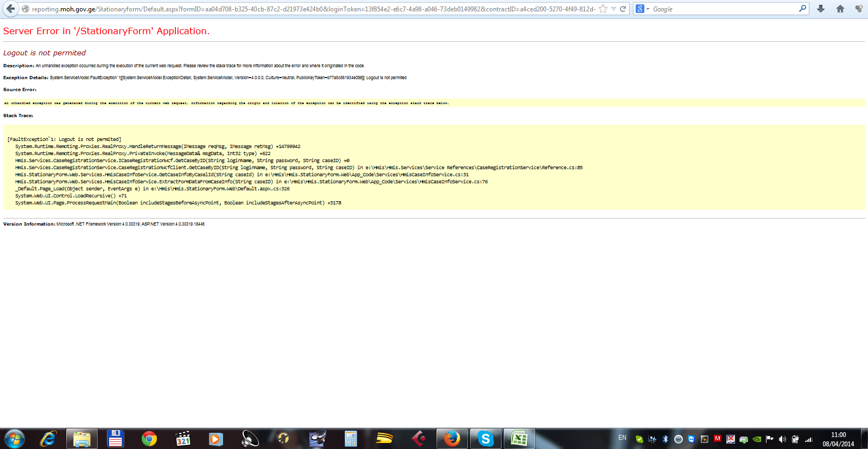Open the system tray volume control

[782, 439]
